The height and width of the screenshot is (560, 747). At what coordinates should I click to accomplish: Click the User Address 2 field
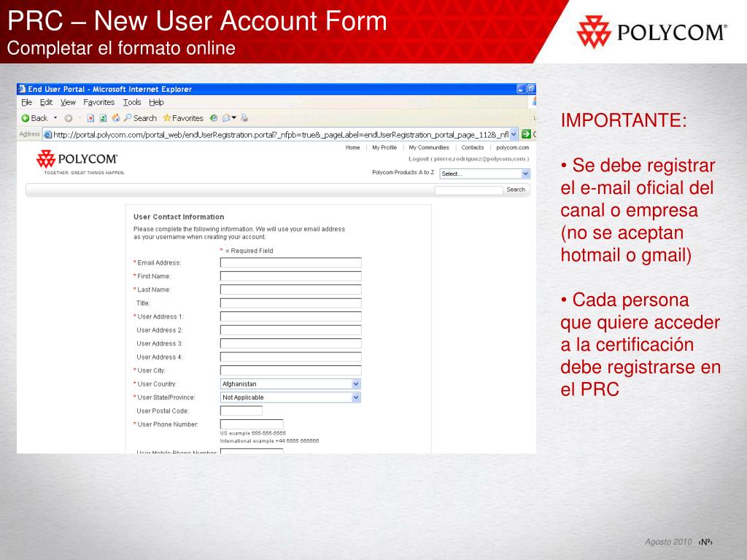click(290, 330)
